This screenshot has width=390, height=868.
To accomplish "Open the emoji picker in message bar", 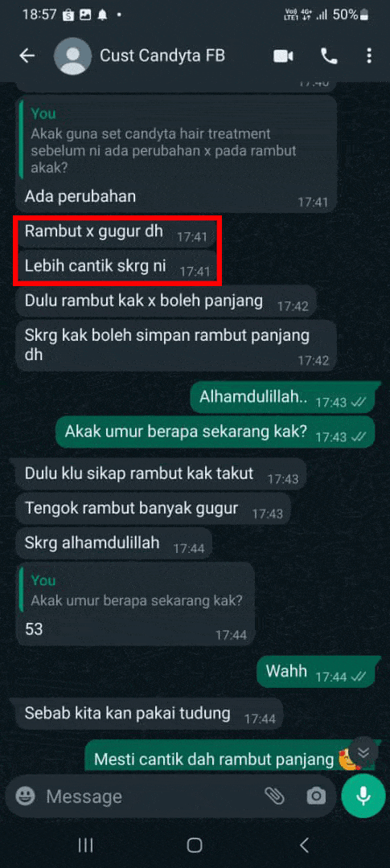I will 25,796.
